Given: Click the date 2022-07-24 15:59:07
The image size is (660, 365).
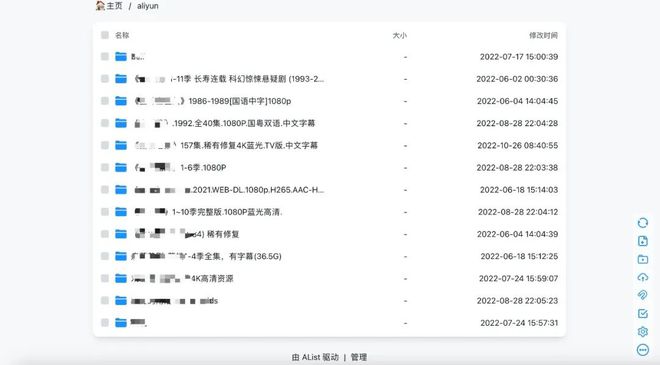Looking at the screenshot, I should [519, 278].
